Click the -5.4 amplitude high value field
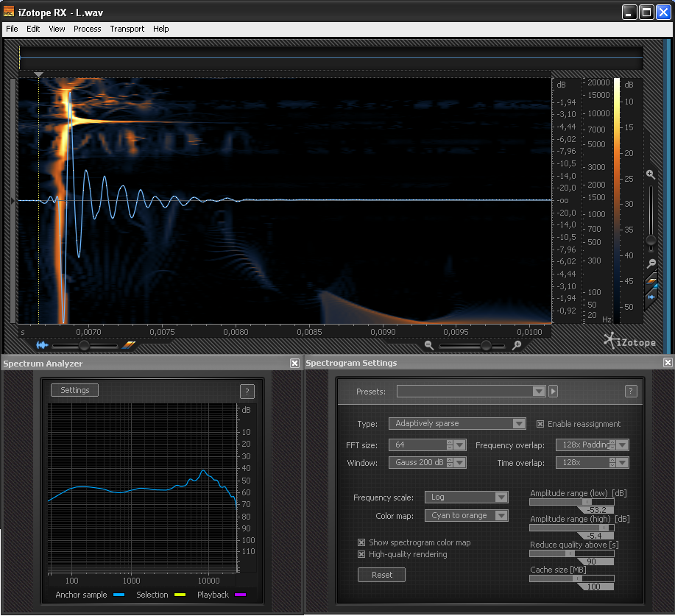675x616 pixels. coord(596,536)
